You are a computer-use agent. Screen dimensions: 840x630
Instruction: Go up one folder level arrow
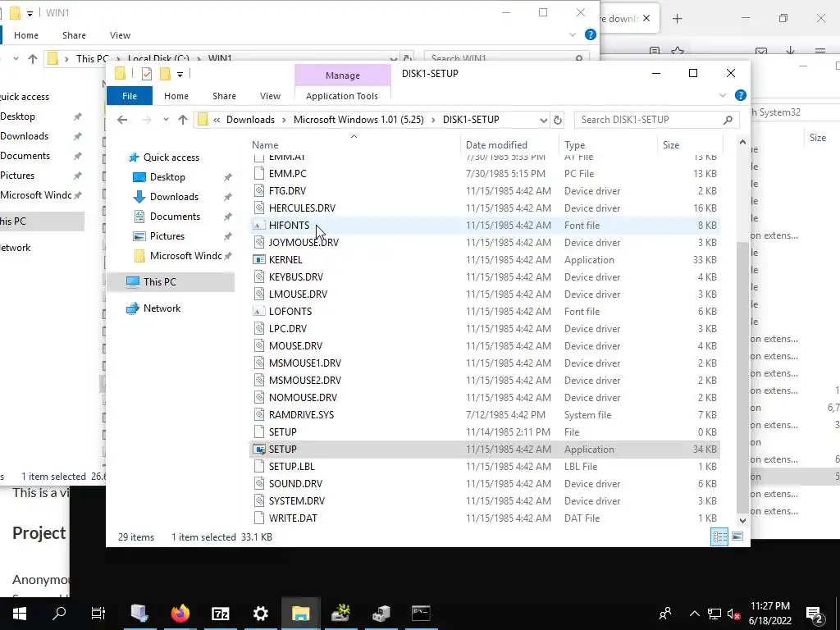click(x=183, y=120)
